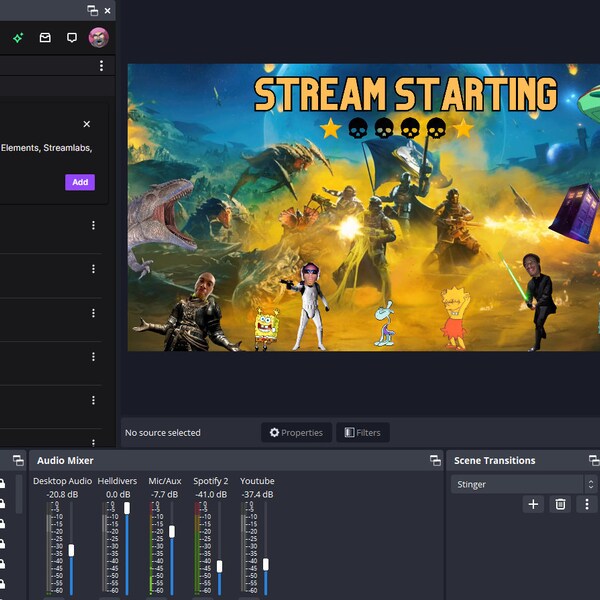The image size is (600, 600).
Task: Remove the transition using the trash icon
Action: (x=560, y=504)
